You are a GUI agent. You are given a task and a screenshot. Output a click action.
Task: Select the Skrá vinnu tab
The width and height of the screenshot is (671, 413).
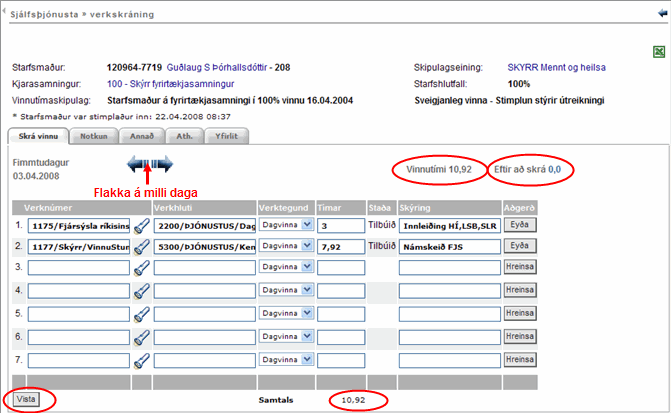(38, 136)
